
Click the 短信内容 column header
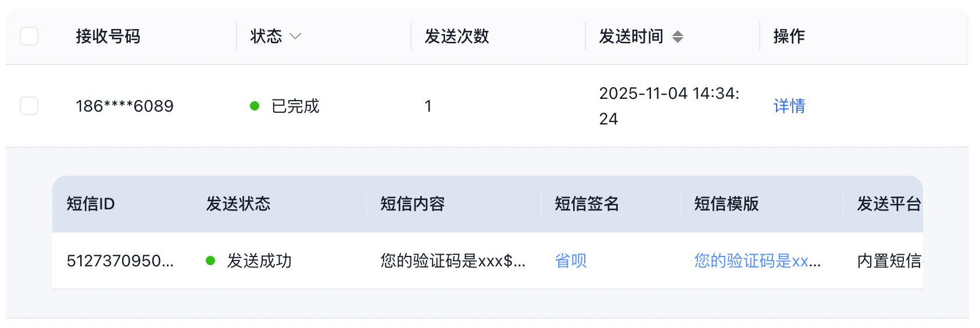click(x=413, y=204)
